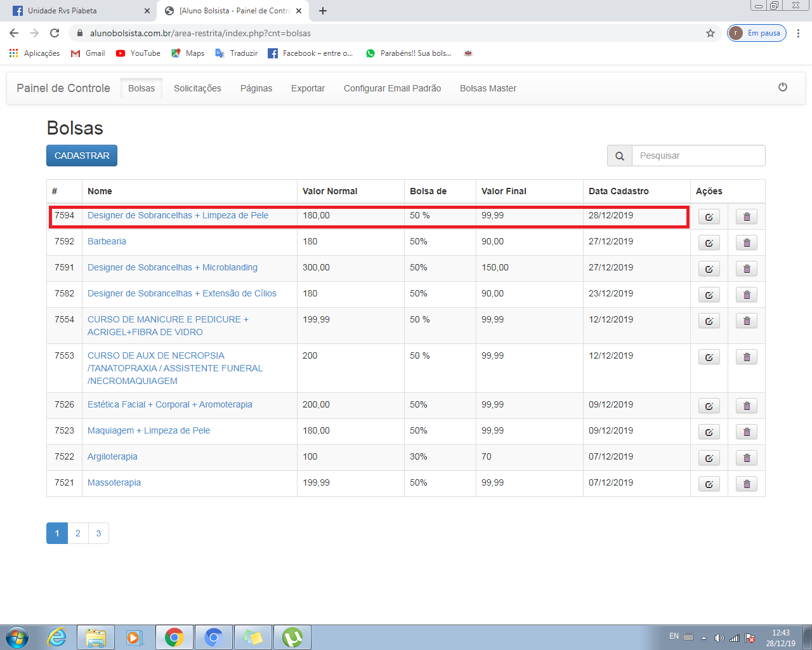This screenshot has width=812, height=650.
Task: Click edit icon for Argiloterapia row
Action: coord(709,458)
